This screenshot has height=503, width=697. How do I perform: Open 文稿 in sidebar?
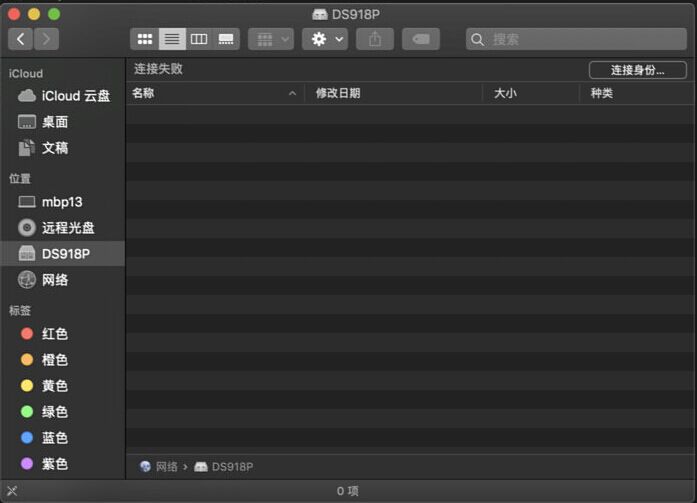click(x=63, y=148)
